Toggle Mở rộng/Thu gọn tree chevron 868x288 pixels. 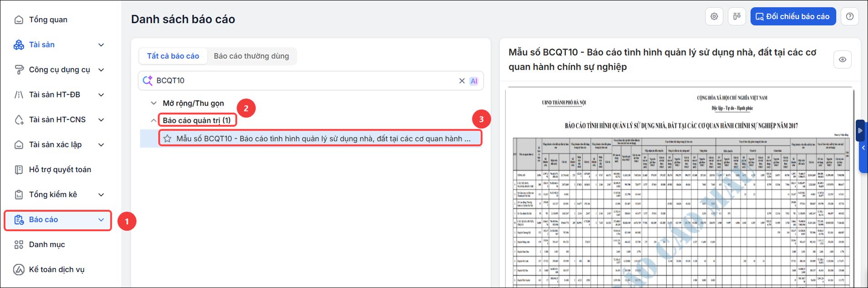pyautogui.click(x=154, y=103)
